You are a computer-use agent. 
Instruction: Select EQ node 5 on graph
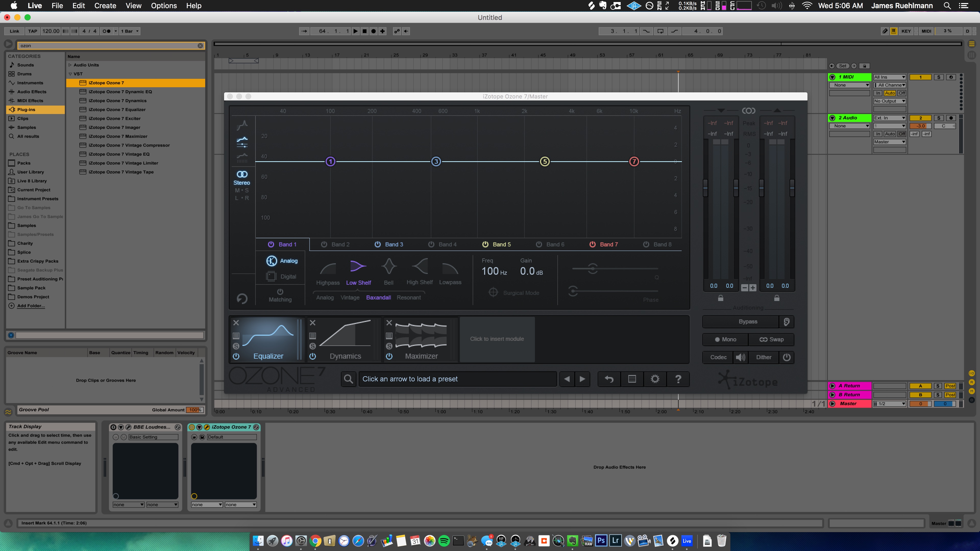(x=544, y=162)
